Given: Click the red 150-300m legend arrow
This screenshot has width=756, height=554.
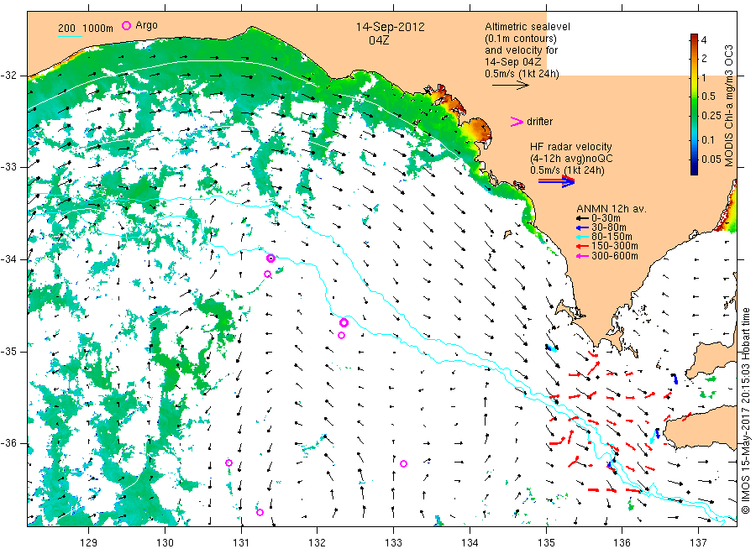Looking at the screenshot, I should point(582,246).
